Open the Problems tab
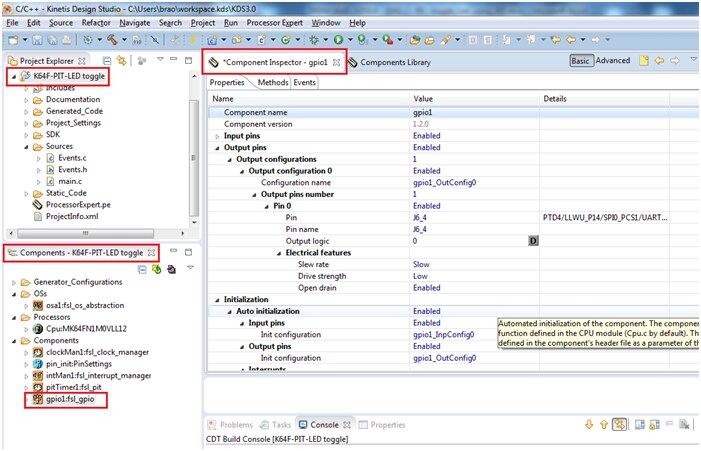Image resolution: width=701 pixels, height=451 pixels. click(x=230, y=425)
